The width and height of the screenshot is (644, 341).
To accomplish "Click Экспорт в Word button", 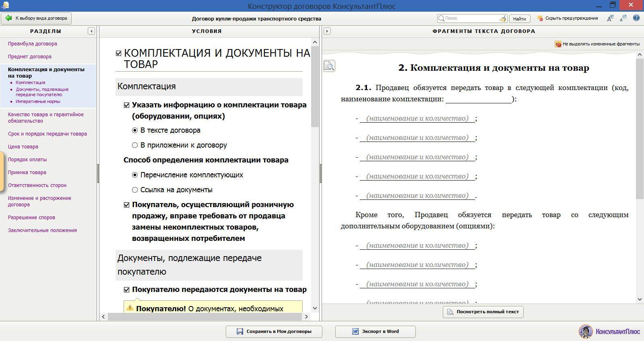I will (375, 331).
